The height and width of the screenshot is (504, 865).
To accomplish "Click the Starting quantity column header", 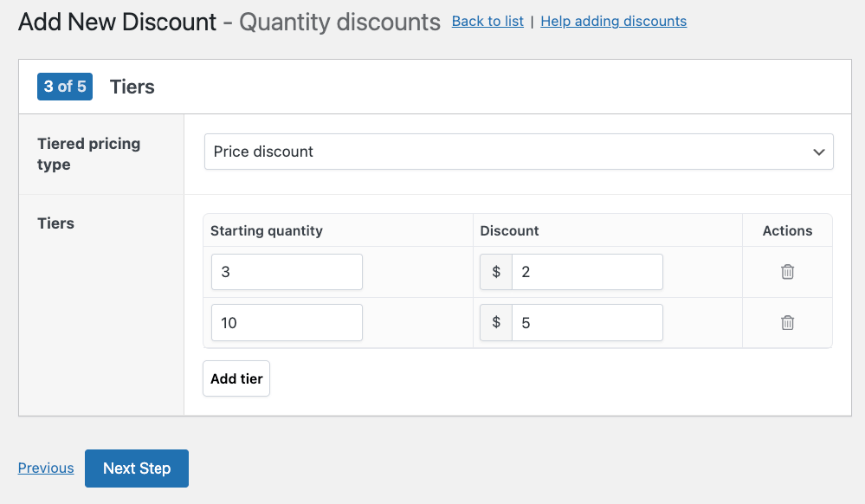I will point(266,230).
